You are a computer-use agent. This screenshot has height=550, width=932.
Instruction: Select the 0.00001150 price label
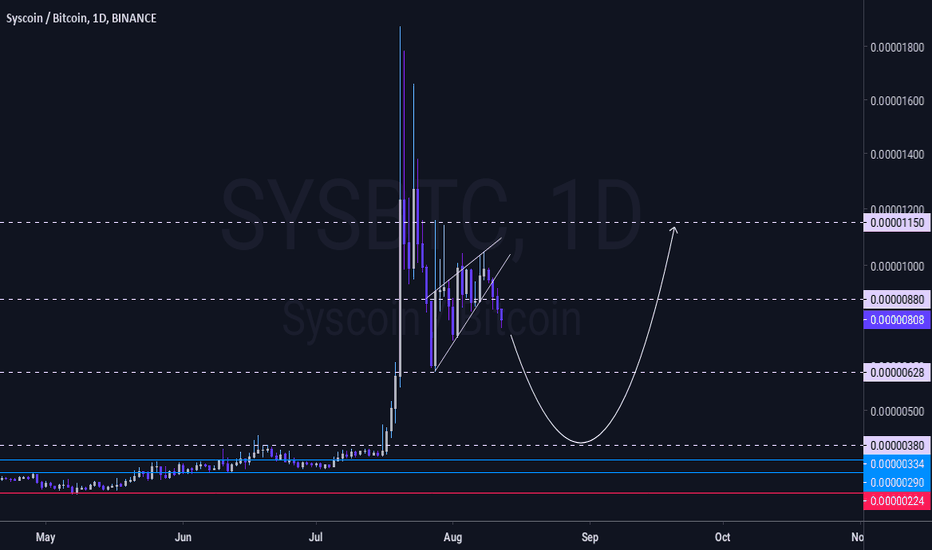click(x=897, y=223)
